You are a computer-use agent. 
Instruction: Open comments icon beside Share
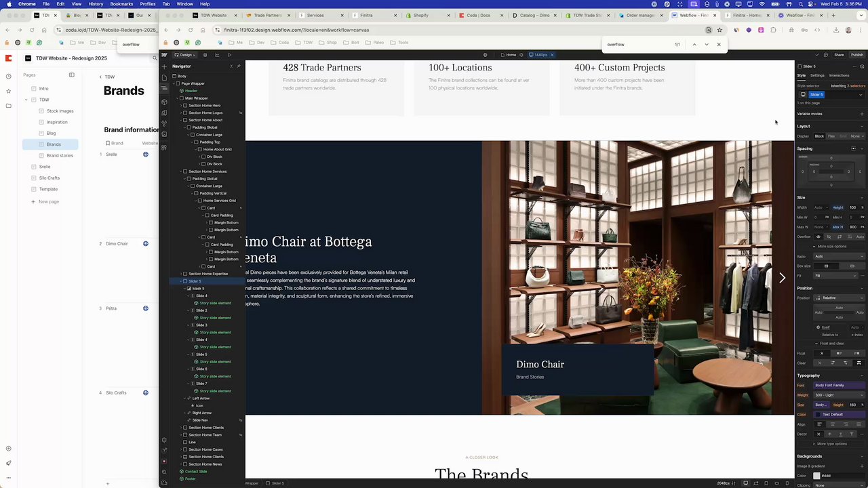click(826, 55)
